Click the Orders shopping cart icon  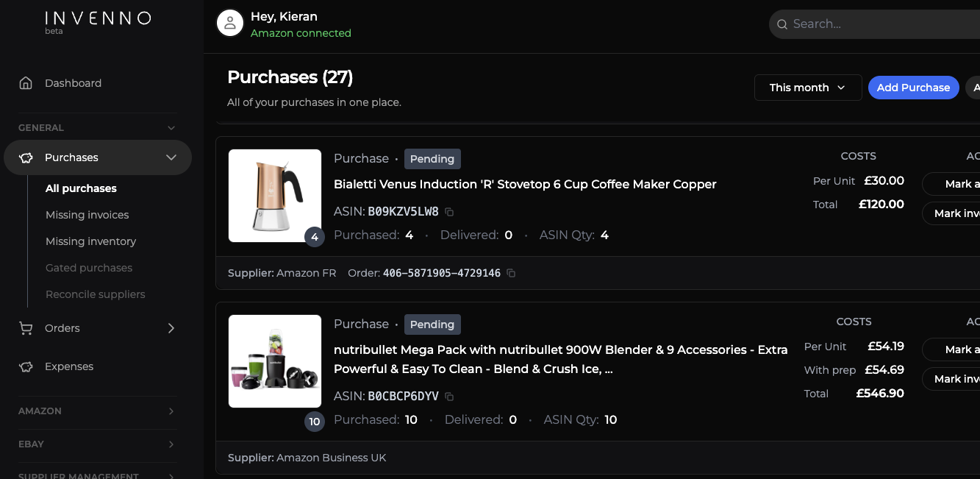pyautogui.click(x=26, y=328)
